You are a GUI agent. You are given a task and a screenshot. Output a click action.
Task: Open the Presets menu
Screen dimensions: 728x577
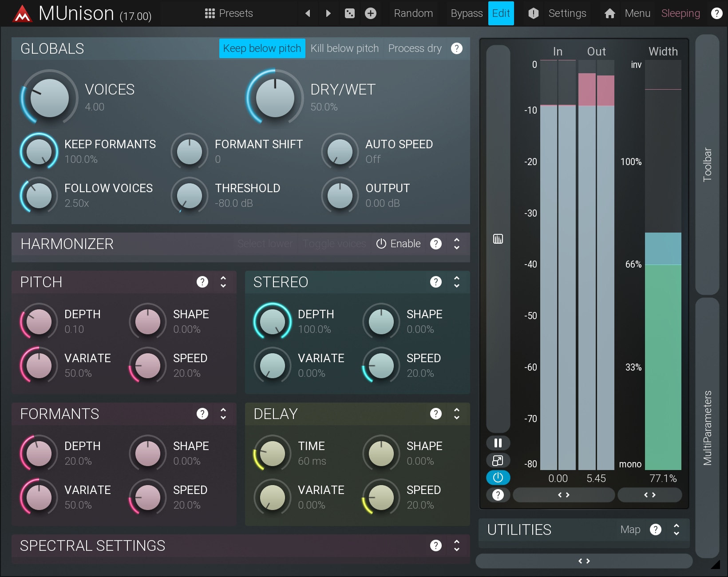[x=229, y=13]
